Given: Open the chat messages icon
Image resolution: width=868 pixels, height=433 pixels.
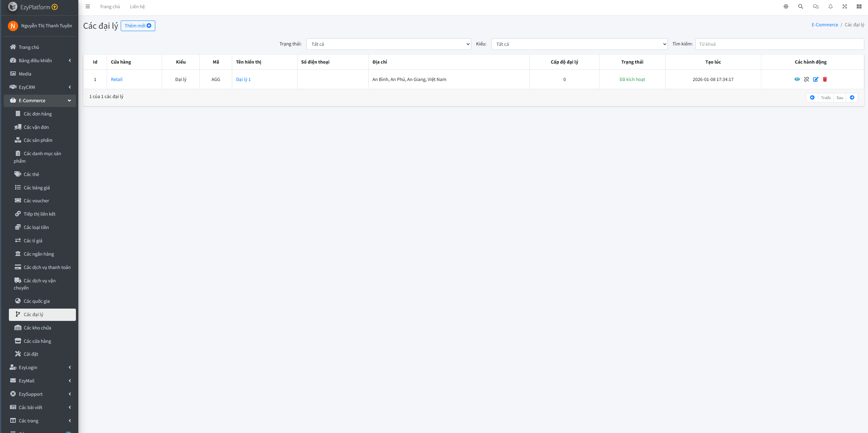Looking at the screenshot, I should [x=816, y=6].
